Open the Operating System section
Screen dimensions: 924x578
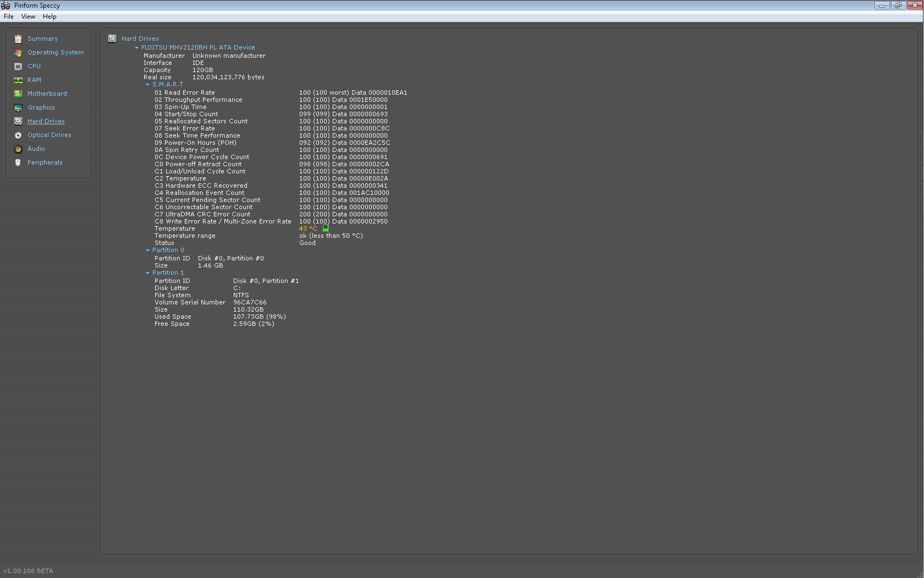pos(56,52)
